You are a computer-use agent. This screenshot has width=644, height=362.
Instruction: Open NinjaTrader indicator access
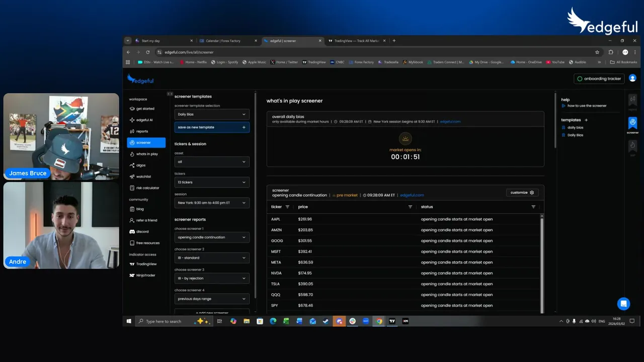pyautogui.click(x=145, y=276)
